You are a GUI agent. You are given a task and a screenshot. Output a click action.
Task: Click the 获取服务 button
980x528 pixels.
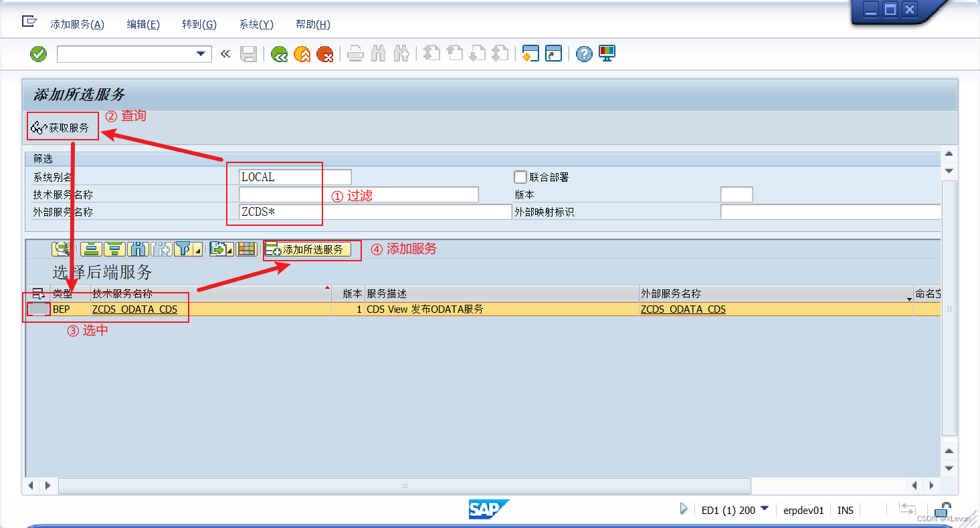tap(60, 127)
